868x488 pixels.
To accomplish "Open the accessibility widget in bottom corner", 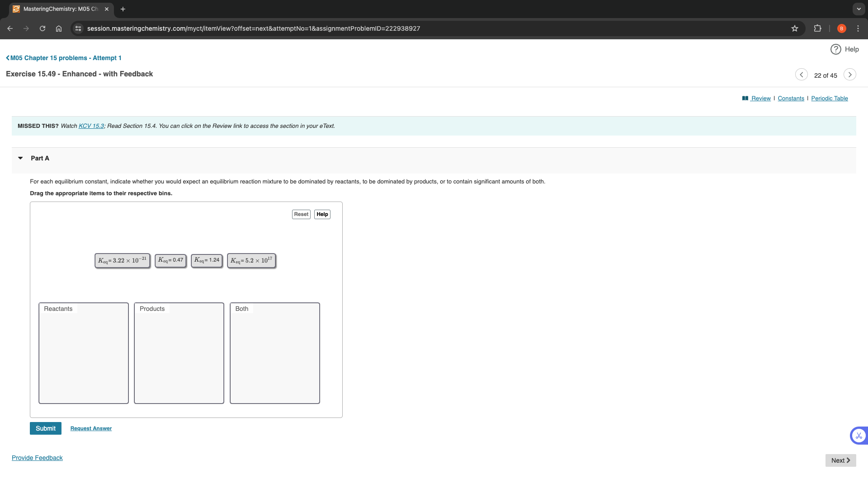I will tap(858, 435).
